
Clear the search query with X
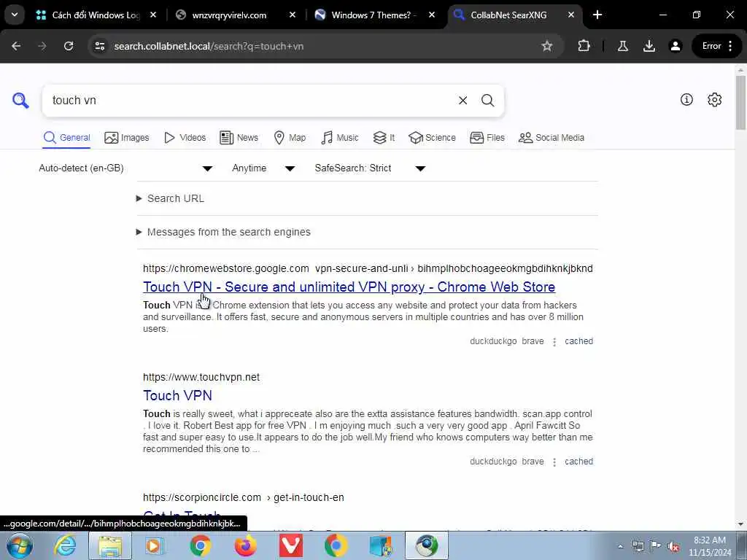pyautogui.click(x=462, y=101)
